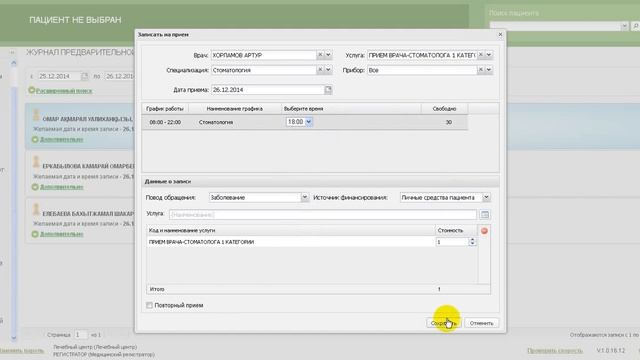Click the search magnifier icon at top right
640x360 pixels.
pyautogui.click(x=635, y=26)
